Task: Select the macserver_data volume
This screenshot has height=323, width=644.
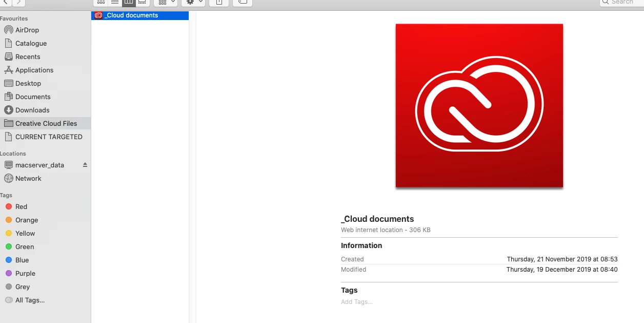Action: tap(40, 165)
